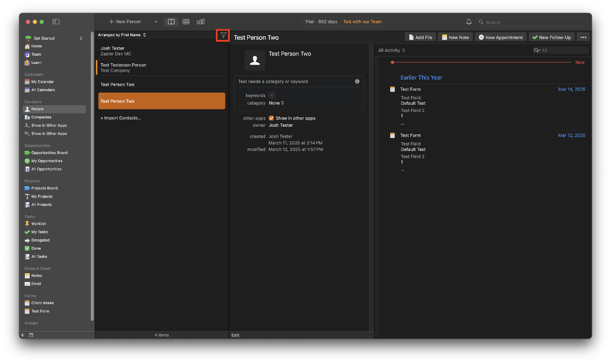
Task: Toggle the sidebar visibility icon
Action: 56,22
